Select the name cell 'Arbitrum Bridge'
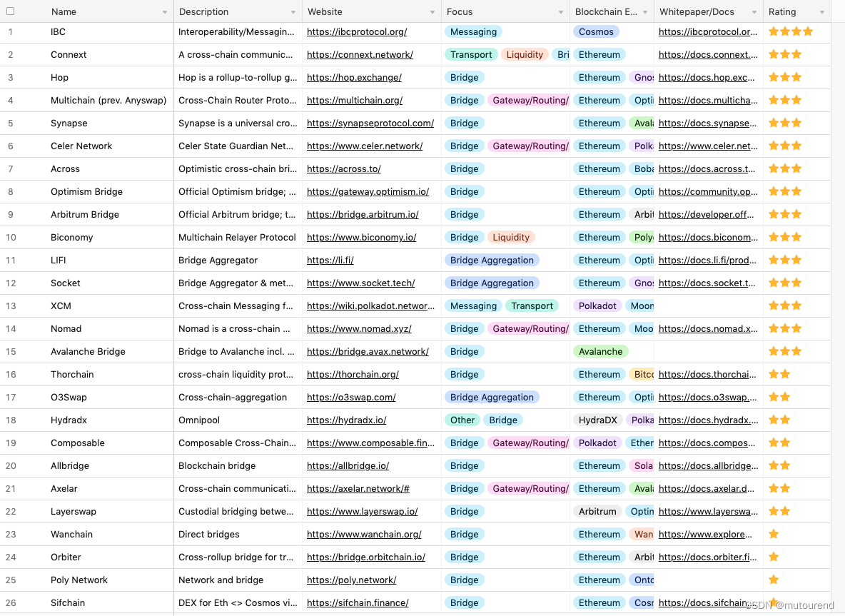This screenshot has width=845, height=616. pyautogui.click(x=85, y=215)
